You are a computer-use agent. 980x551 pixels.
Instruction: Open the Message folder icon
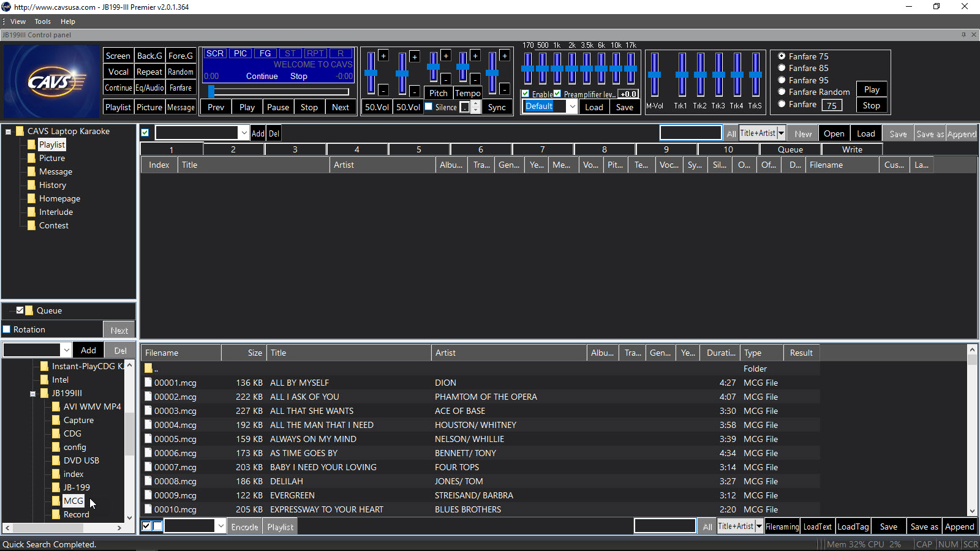(x=31, y=171)
